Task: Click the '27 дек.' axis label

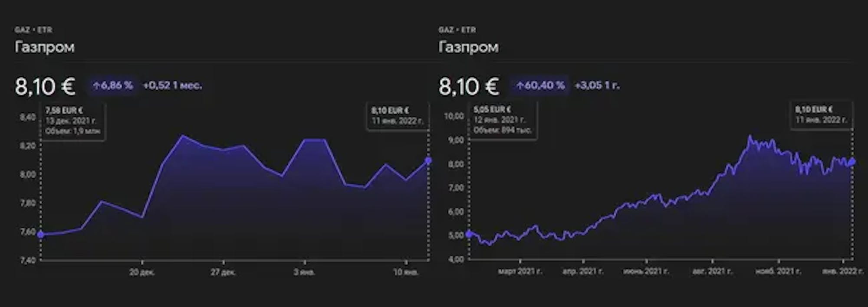Action: point(223,272)
